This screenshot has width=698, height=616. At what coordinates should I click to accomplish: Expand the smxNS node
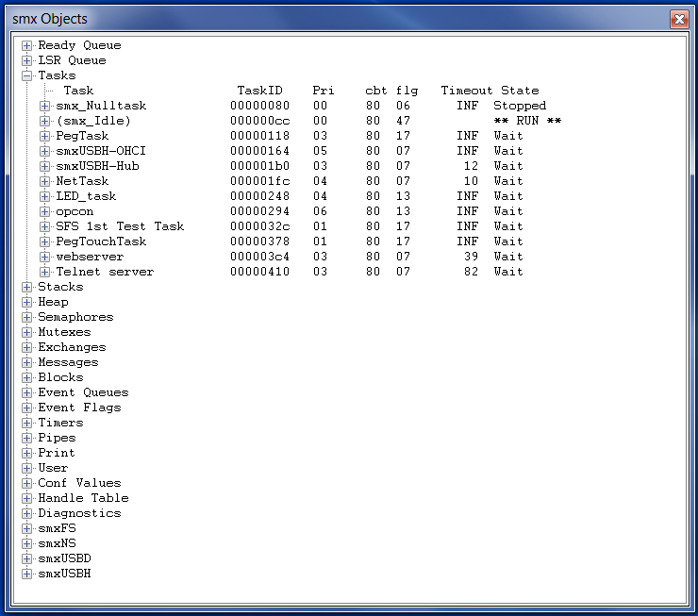[26, 543]
